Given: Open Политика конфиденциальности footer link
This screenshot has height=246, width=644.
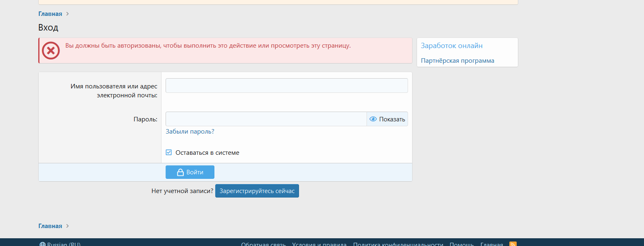Looking at the screenshot, I should (398, 244).
